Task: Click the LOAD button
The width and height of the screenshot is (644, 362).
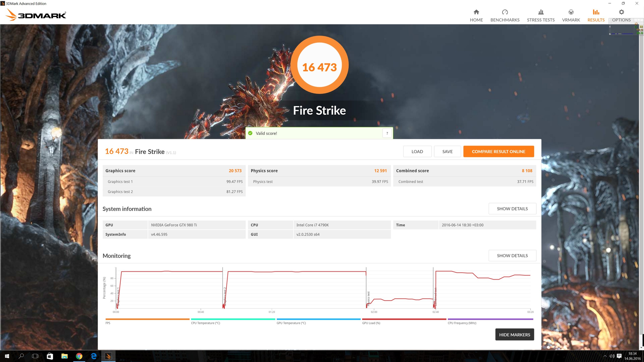Action: tap(417, 152)
